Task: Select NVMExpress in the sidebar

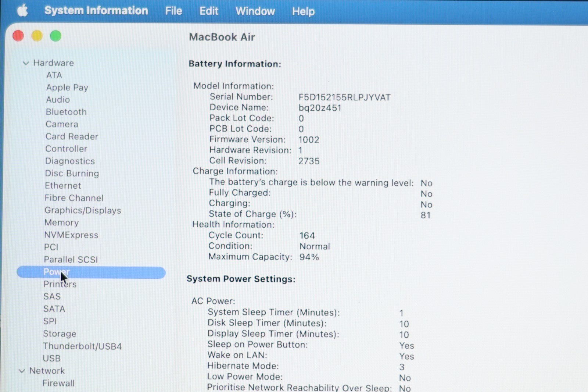Action: [71, 235]
